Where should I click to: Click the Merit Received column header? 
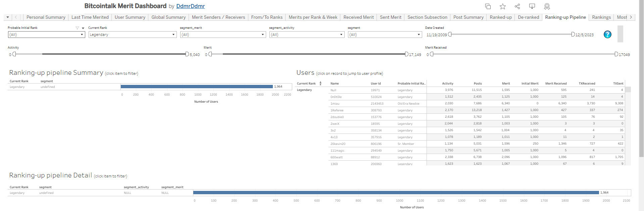pos(556,84)
